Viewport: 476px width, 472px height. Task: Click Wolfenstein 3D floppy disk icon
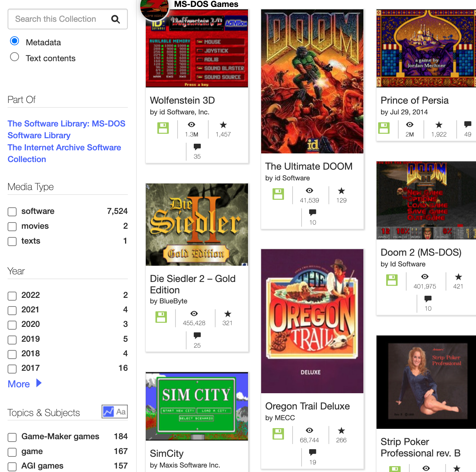(x=163, y=128)
